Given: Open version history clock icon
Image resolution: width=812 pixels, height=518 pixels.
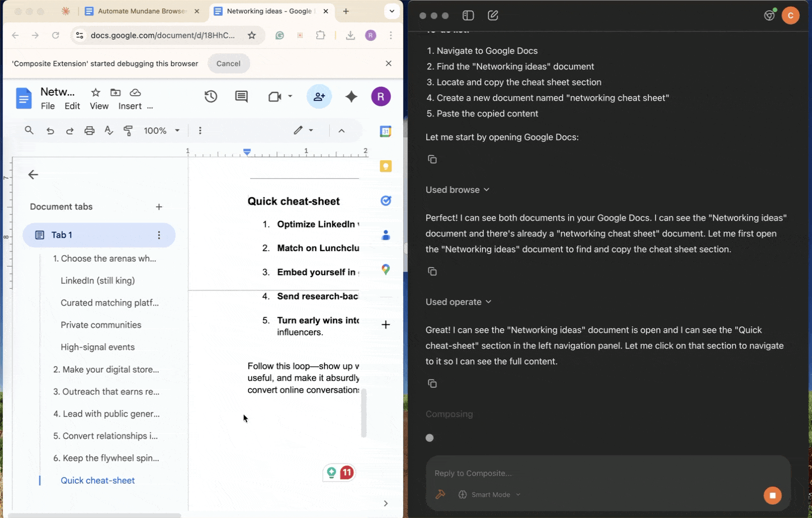Looking at the screenshot, I should tap(211, 96).
